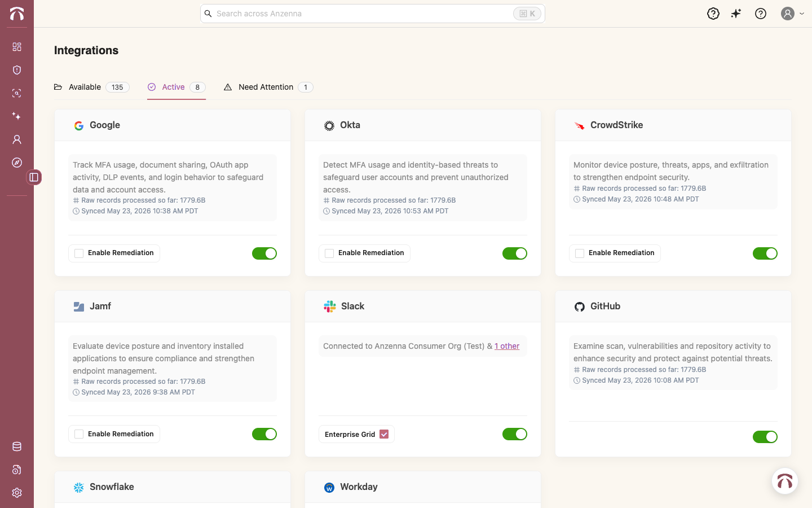Collapse the sidebar panel toggle
Viewport: 812px width, 508px height.
pos(34,177)
